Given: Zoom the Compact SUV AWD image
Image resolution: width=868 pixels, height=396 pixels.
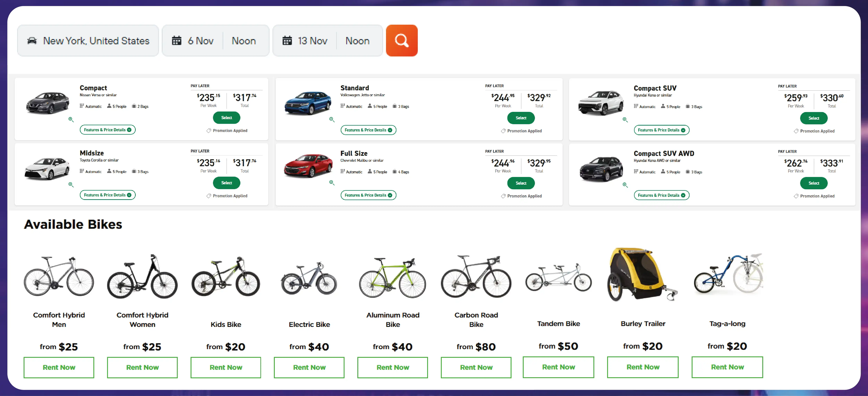Looking at the screenshot, I should 625,185.
